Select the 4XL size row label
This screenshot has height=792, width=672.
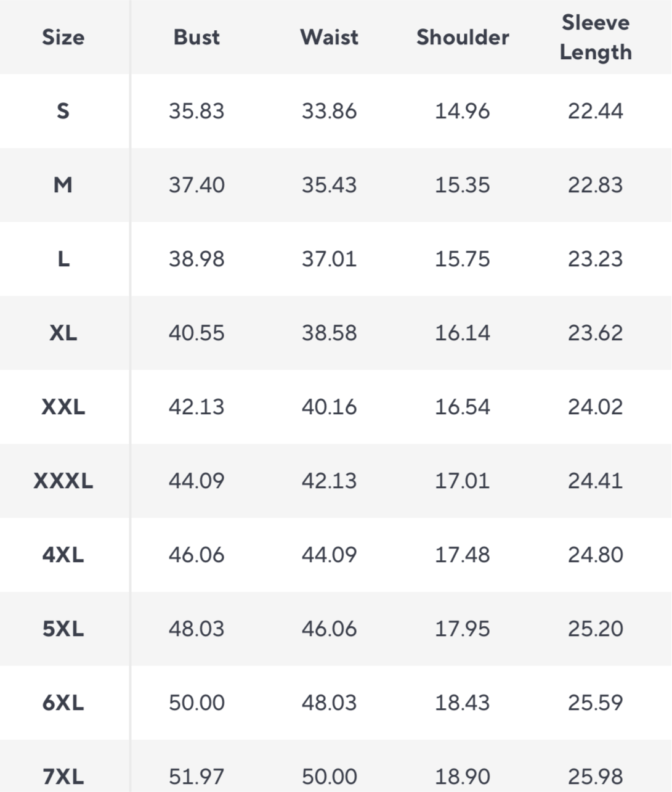[63, 555]
